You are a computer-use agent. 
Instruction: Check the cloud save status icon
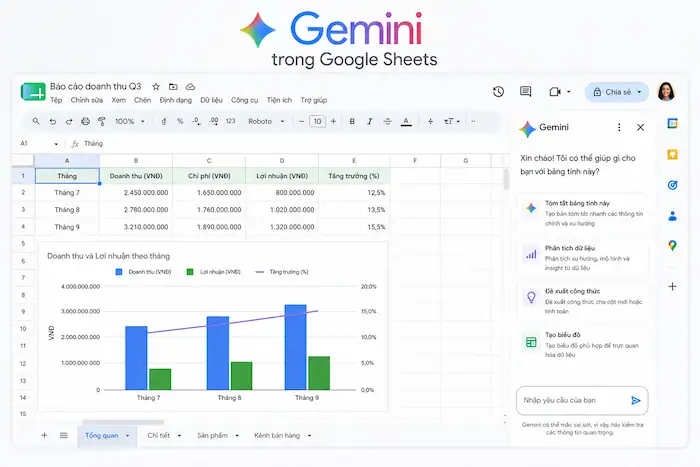(x=190, y=87)
